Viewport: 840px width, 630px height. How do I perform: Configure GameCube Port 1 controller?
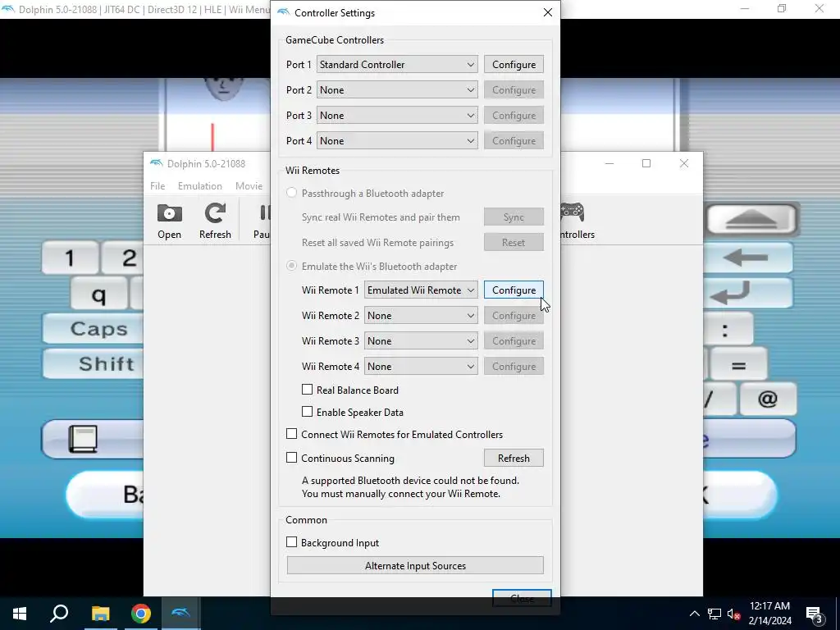pos(514,64)
